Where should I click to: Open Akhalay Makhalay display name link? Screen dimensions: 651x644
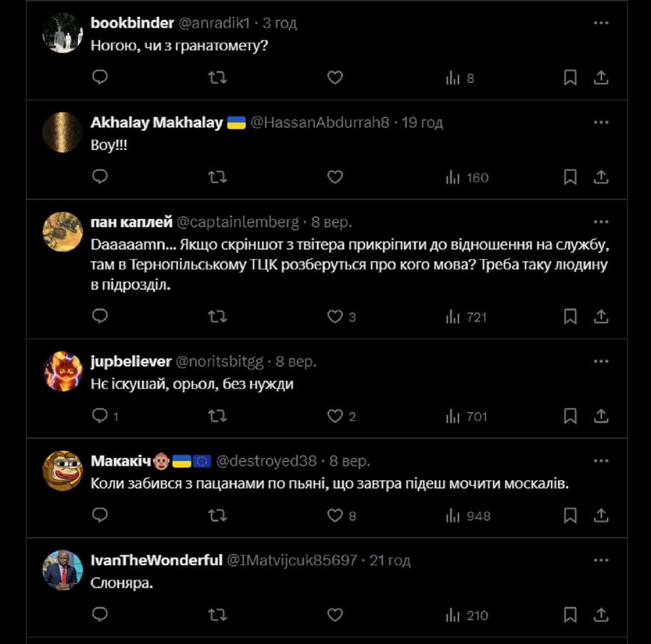(157, 122)
